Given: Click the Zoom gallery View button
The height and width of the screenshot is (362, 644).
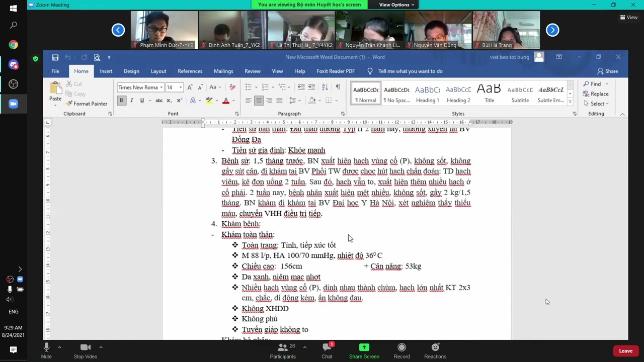Looking at the screenshot, I should click(629, 18).
